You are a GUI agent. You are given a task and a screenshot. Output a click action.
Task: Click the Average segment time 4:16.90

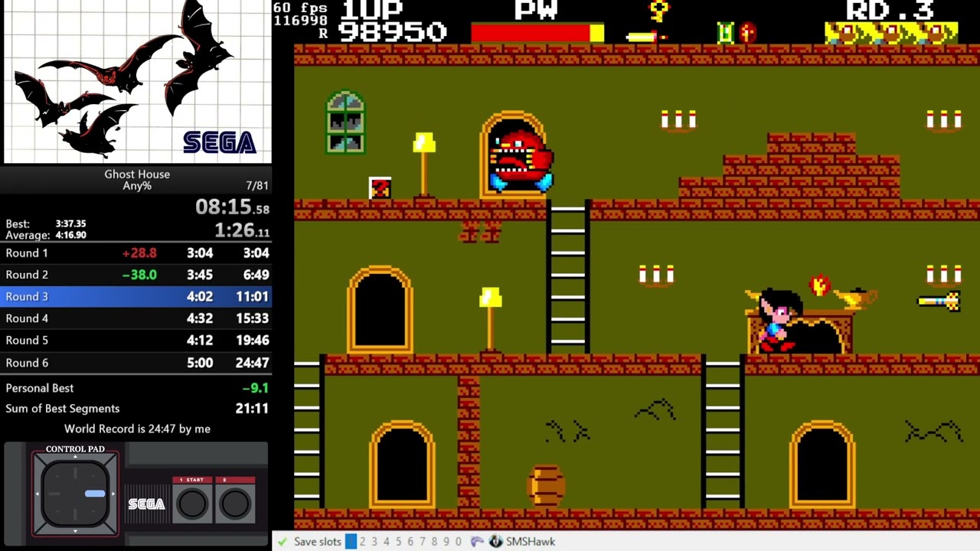(x=70, y=235)
